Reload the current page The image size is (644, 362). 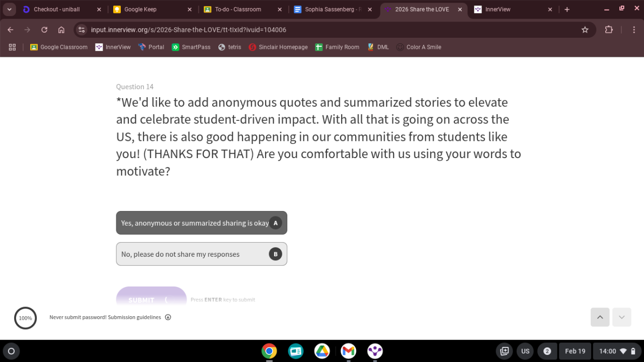(x=44, y=30)
